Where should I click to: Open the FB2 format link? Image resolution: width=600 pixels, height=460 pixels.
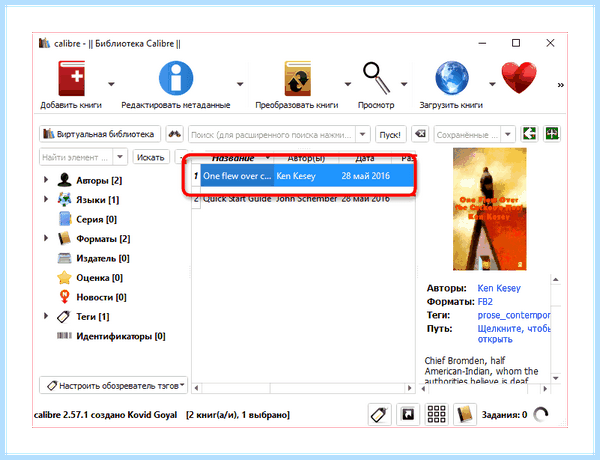(485, 302)
